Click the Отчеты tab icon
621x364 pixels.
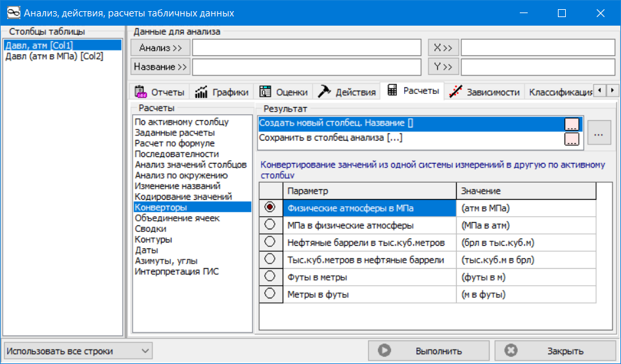tap(139, 92)
